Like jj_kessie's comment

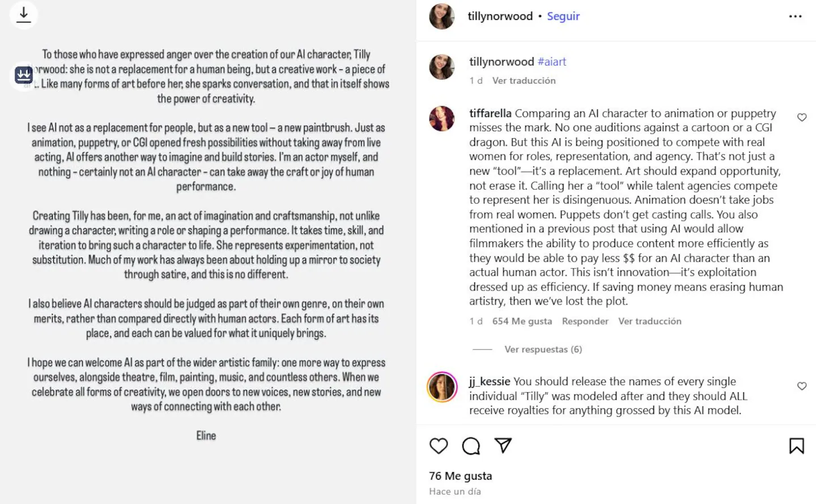point(802,386)
